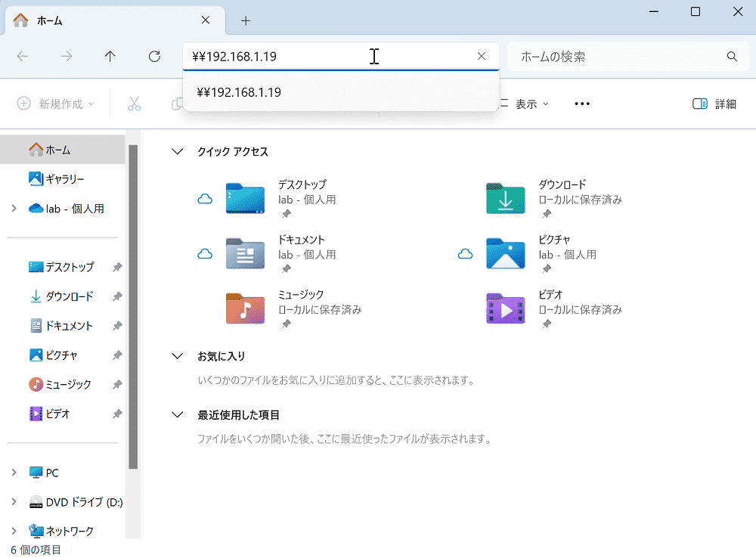Close the ホーム tab

click(x=206, y=20)
